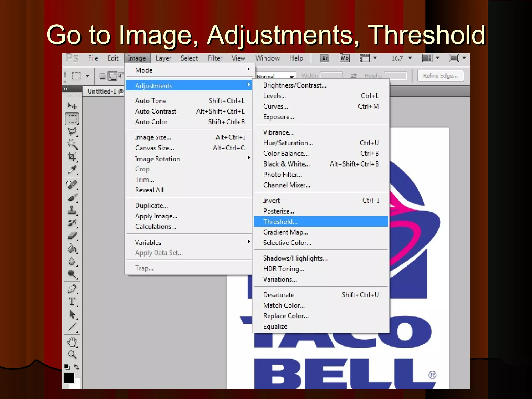Image resolution: width=532 pixels, height=399 pixels.
Task: Select the Zoom tool
Action: pos(72,355)
